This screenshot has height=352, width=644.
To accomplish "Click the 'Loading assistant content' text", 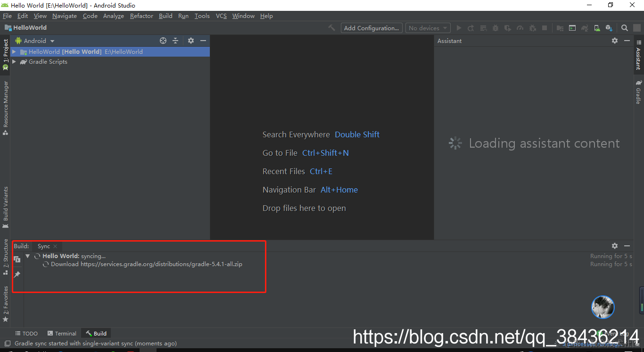I will 544,143.
